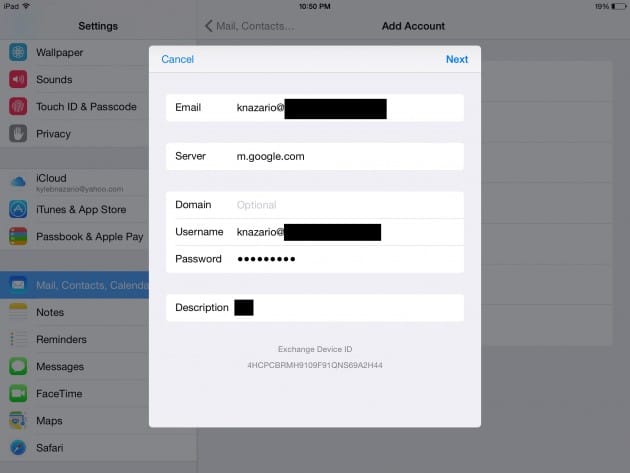
Task: Tap the 10:50 PM clock
Action: pos(315,6)
